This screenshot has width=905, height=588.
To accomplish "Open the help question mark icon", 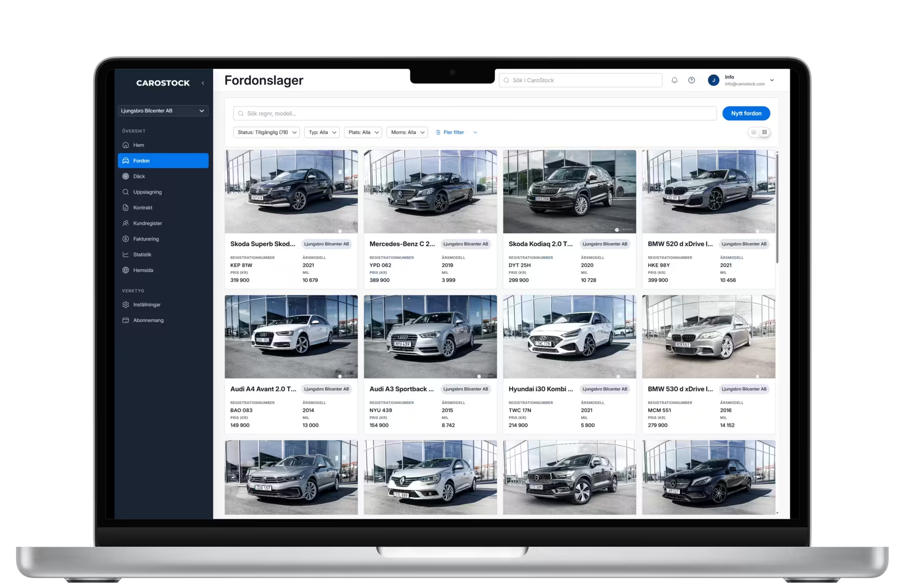I will 691,80.
